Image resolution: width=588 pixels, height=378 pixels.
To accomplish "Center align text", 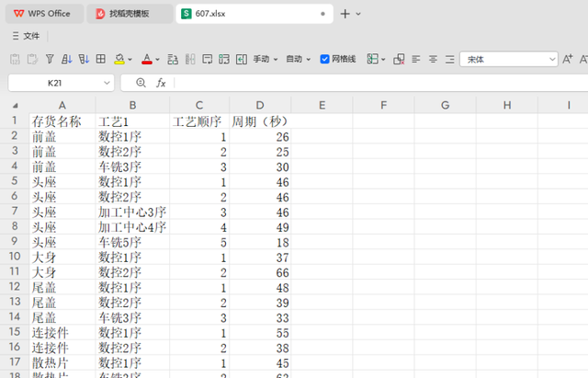I will coord(433,59).
